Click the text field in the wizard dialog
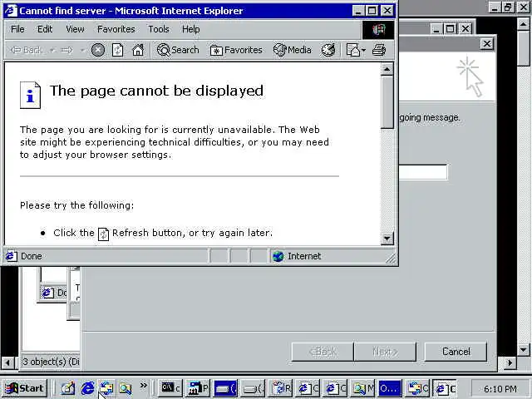Image resolution: width=532 pixels, height=399 pixels. pyautogui.click(x=423, y=172)
